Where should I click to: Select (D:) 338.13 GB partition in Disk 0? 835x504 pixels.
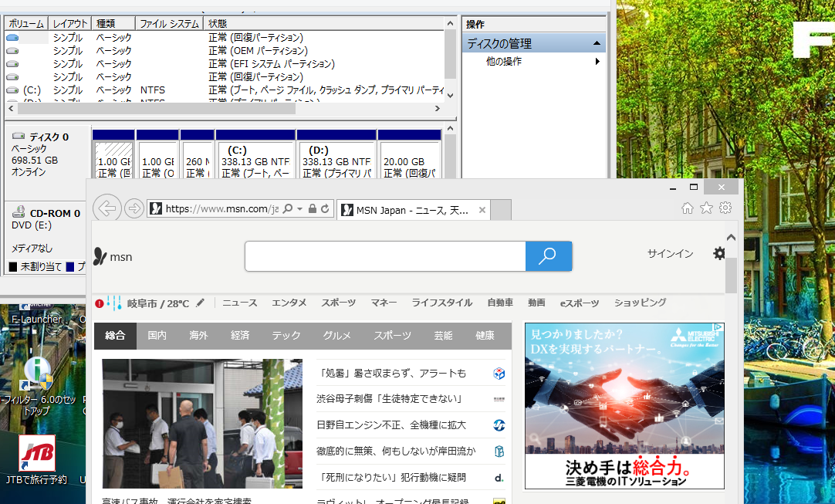tap(336, 154)
